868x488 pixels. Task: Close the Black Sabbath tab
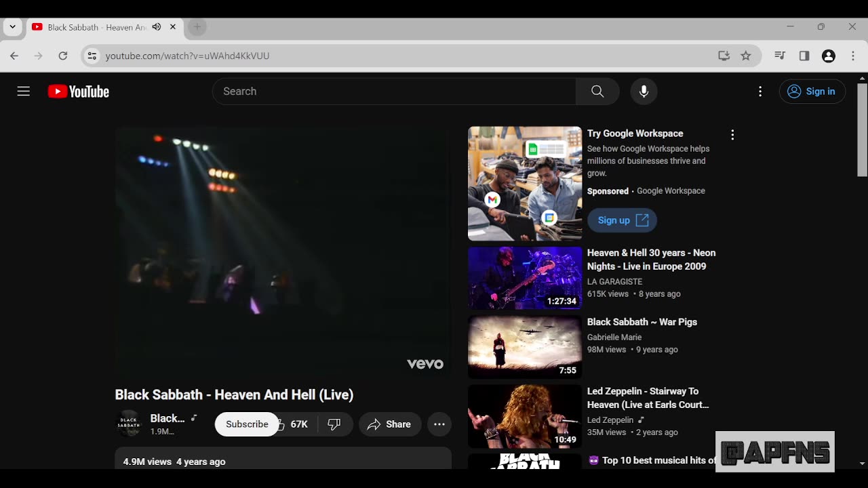click(x=173, y=27)
